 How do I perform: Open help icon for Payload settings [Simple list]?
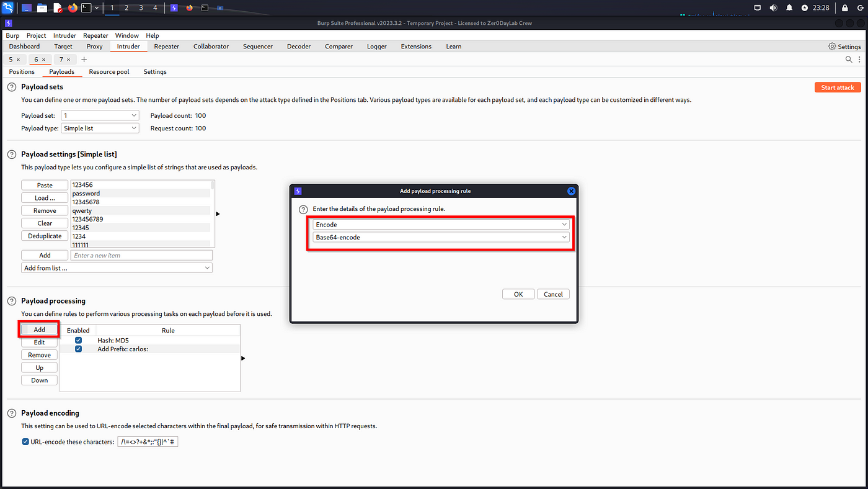(11, 154)
